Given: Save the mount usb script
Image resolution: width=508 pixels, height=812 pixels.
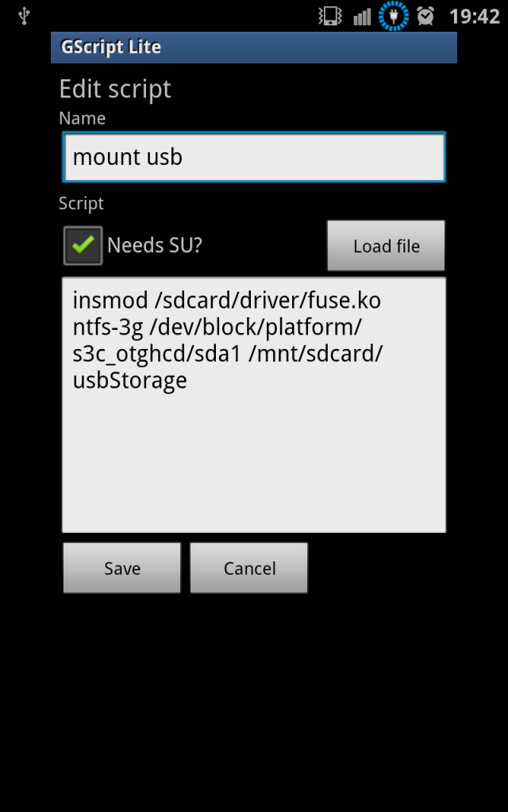Looking at the screenshot, I should tap(121, 568).
